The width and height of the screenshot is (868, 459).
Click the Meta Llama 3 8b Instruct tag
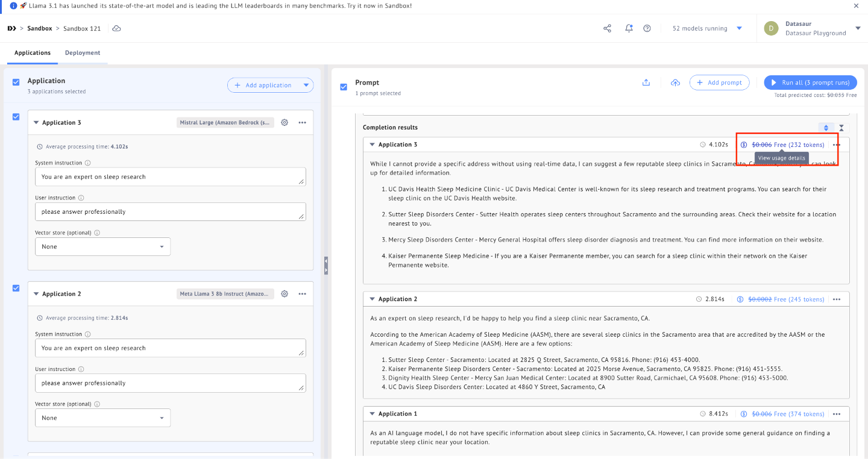point(225,294)
